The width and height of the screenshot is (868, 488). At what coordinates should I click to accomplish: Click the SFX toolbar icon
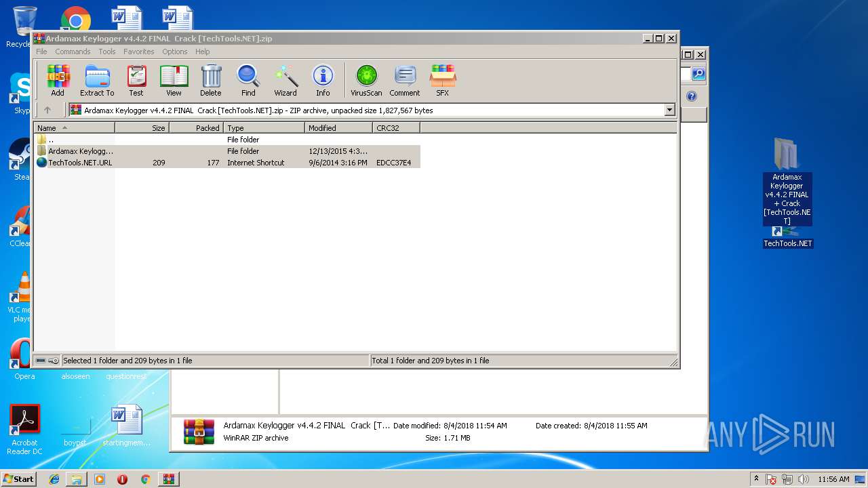(442, 81)
